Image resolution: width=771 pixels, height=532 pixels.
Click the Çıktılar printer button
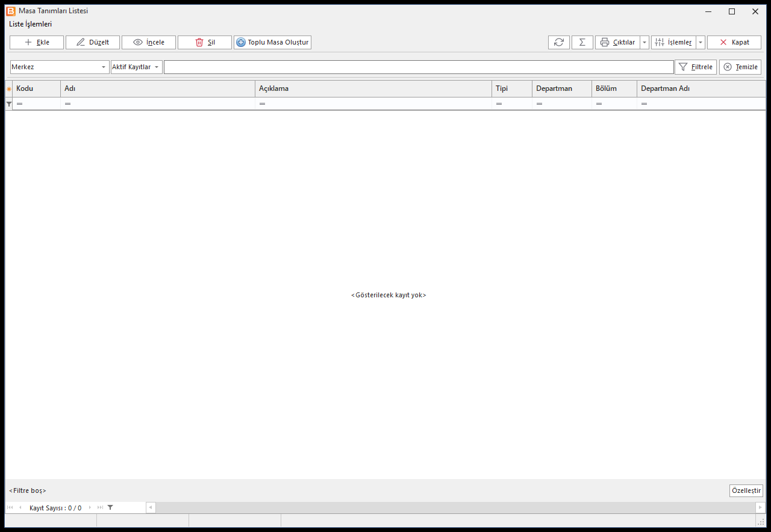point(617,42)
